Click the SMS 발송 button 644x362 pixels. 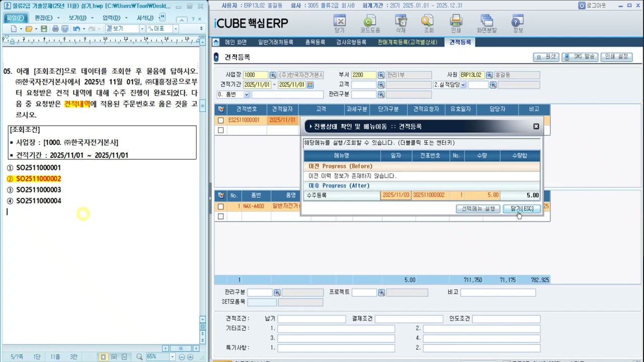(580, 57)
